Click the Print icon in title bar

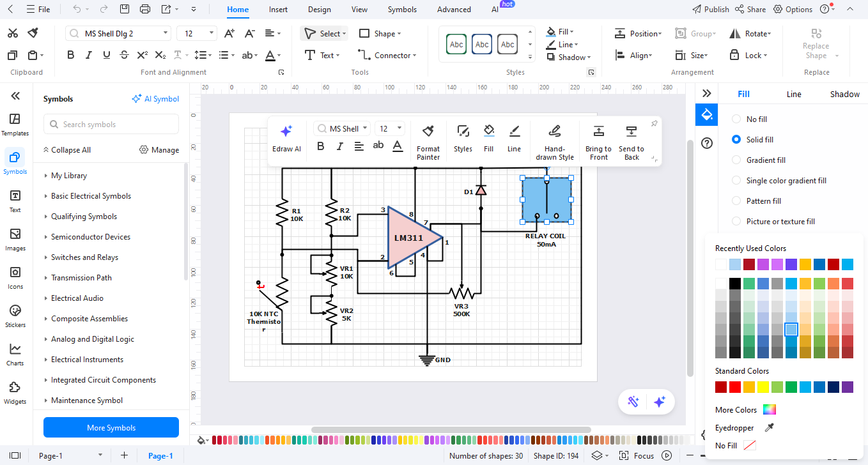(145, 9)
